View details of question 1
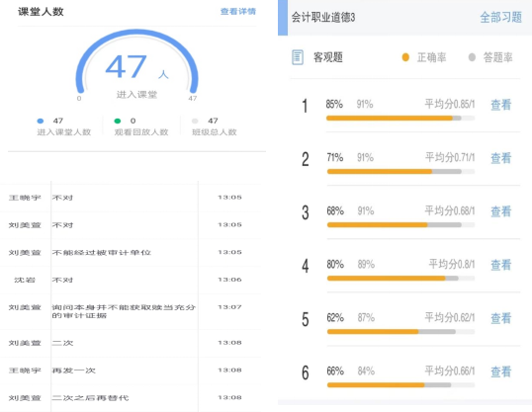Screen dimensions: 532x412 coord(500,105)
